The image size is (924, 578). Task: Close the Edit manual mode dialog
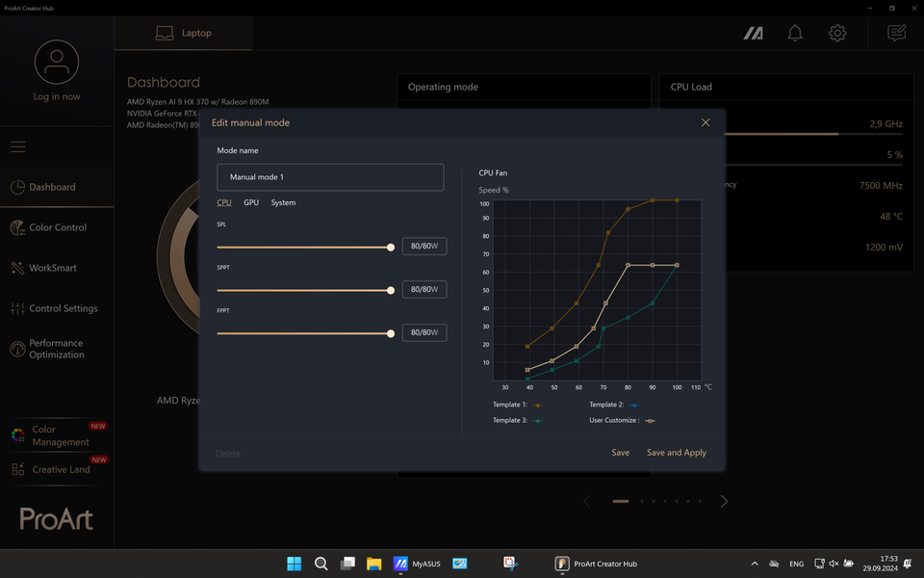(706, 122)
